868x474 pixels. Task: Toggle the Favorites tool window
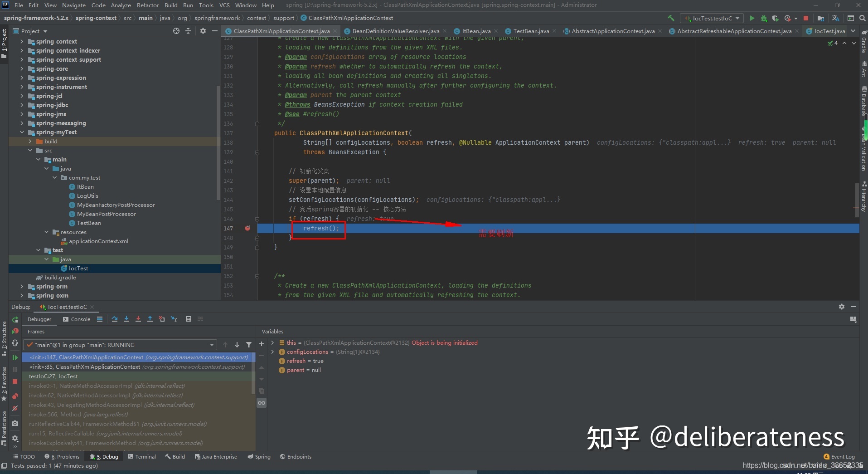[x=4, y=384]
